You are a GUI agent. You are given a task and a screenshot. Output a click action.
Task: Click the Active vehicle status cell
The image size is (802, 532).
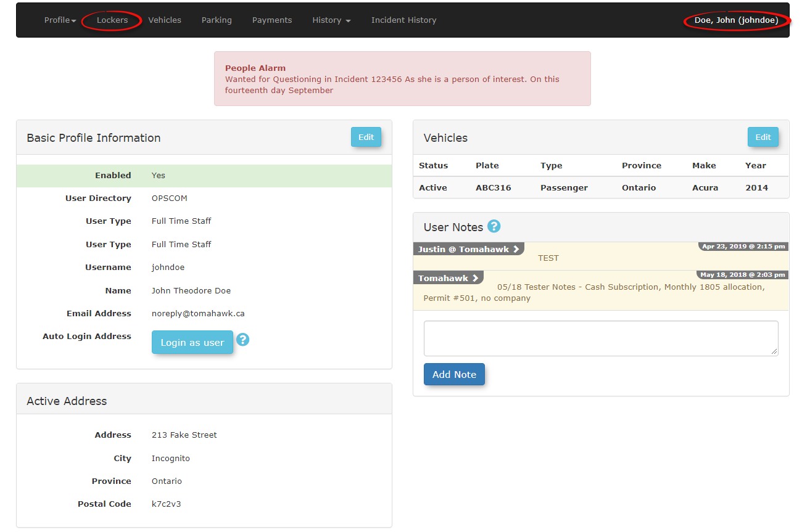(433, 187)
